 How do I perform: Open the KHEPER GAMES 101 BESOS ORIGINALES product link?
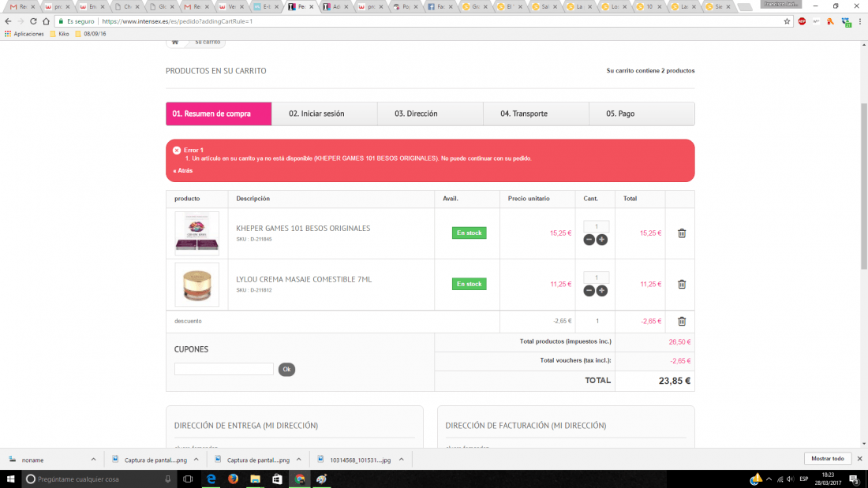[x=303, y=228]
